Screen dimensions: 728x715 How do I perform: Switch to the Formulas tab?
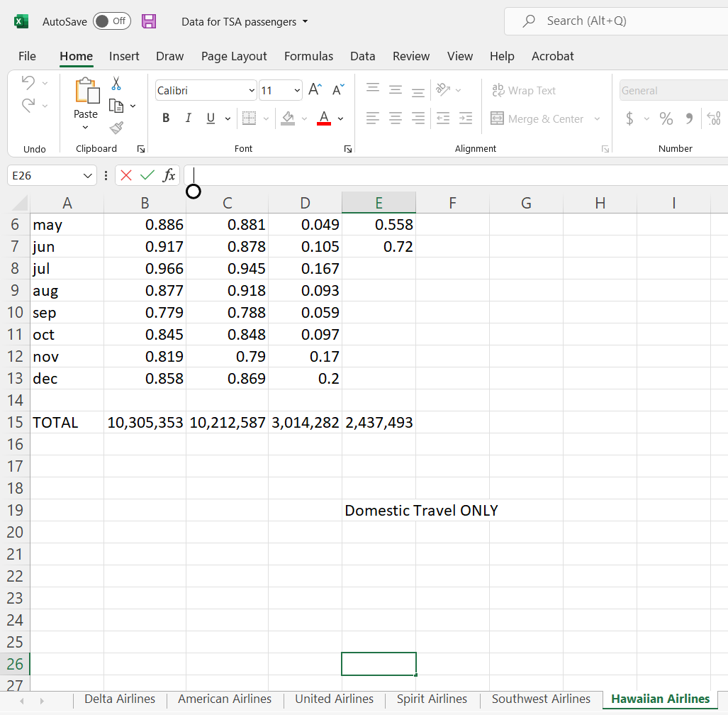click(x=309, y=56)
